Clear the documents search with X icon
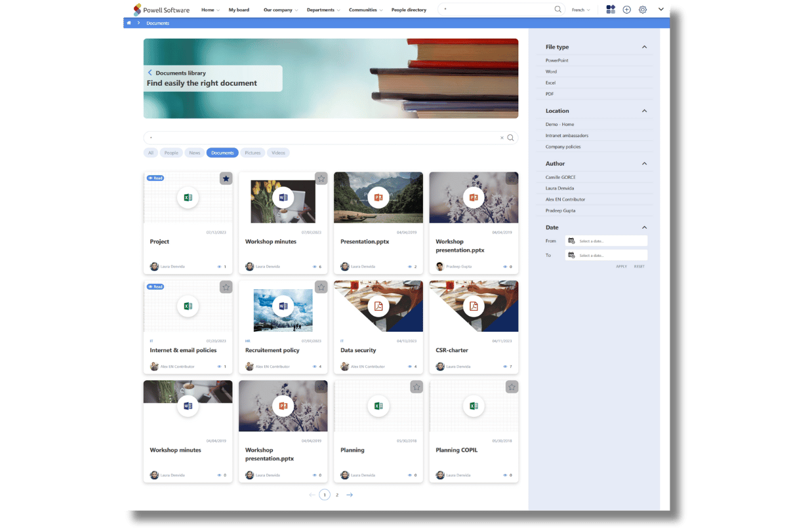This screenshot has height=531, width=812. [x=502, y=138]
